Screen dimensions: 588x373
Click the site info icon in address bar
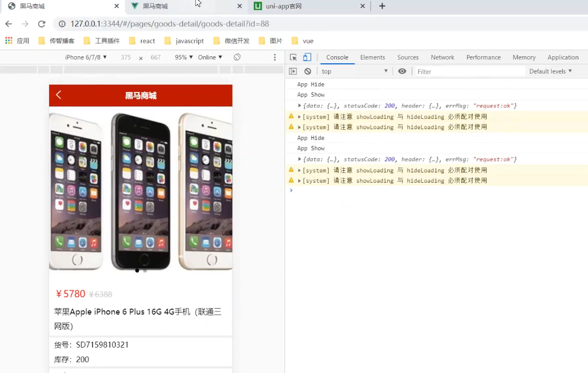(x=62, y=24)
